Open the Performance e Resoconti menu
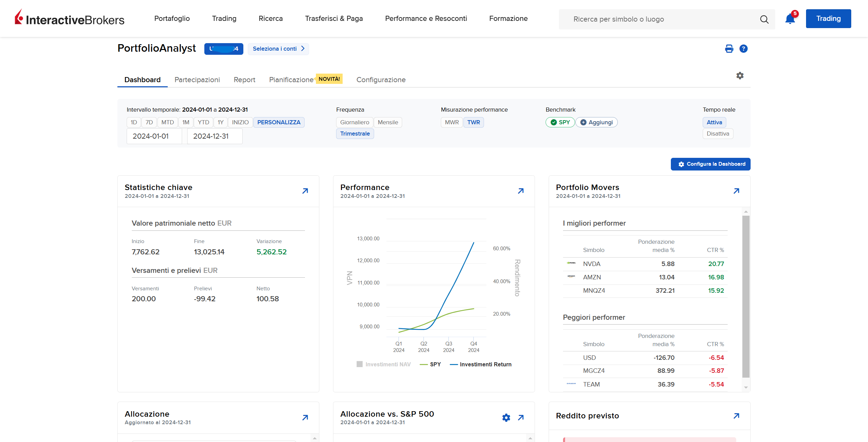This screenshot has width=868, height=442. 426,18
